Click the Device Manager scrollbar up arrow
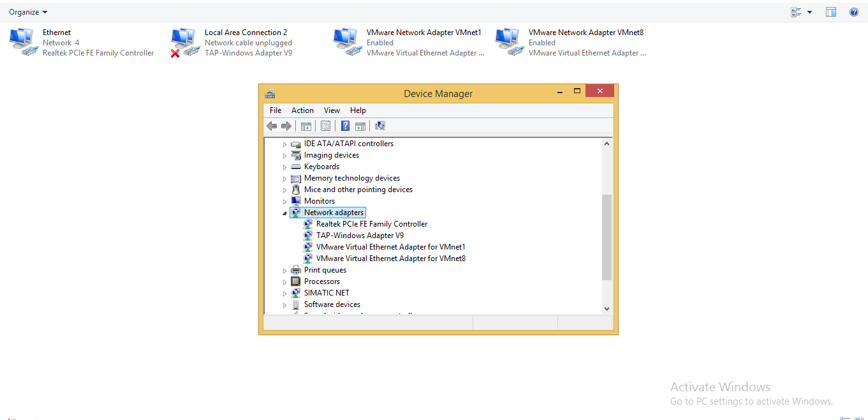The height and width of the screenshot is (420, 868). (607, 144)
